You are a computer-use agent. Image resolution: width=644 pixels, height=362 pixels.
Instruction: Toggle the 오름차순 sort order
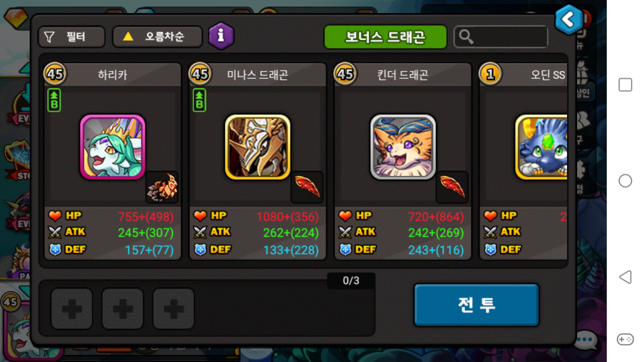coord(157,37)
